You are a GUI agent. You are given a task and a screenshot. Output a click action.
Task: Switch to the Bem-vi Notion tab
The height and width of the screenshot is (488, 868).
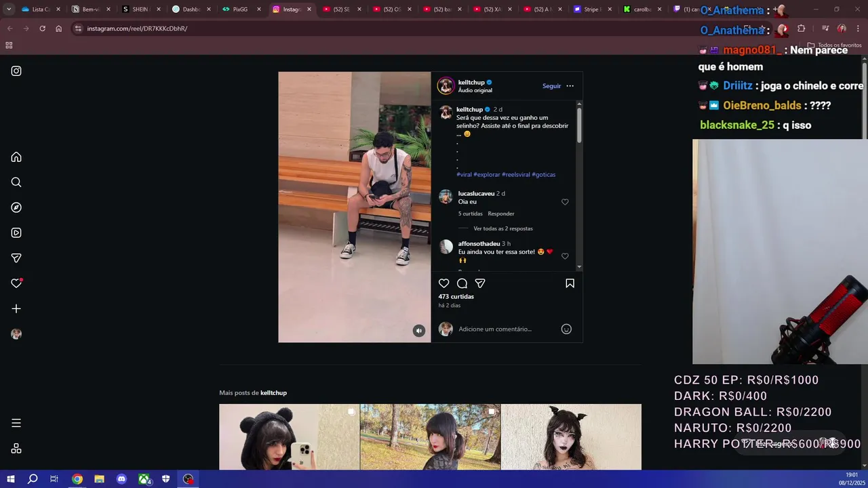tap(90, 9)
